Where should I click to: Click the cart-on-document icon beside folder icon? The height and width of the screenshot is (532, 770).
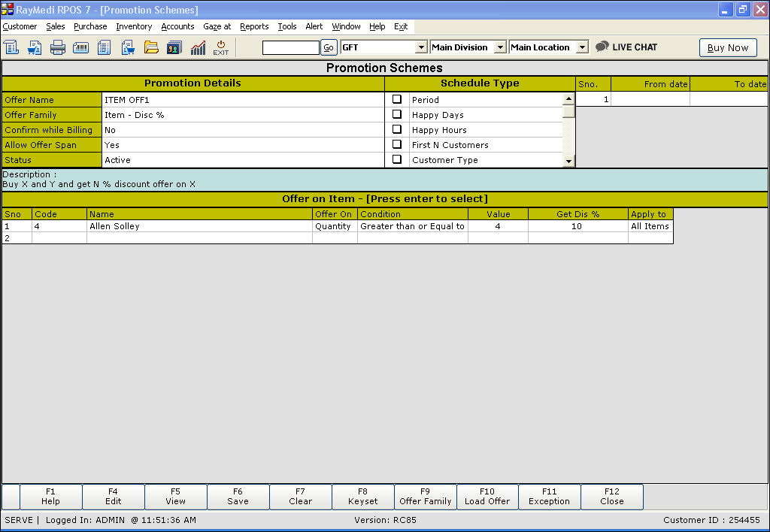pyautogui.click(x=128, y=47)
